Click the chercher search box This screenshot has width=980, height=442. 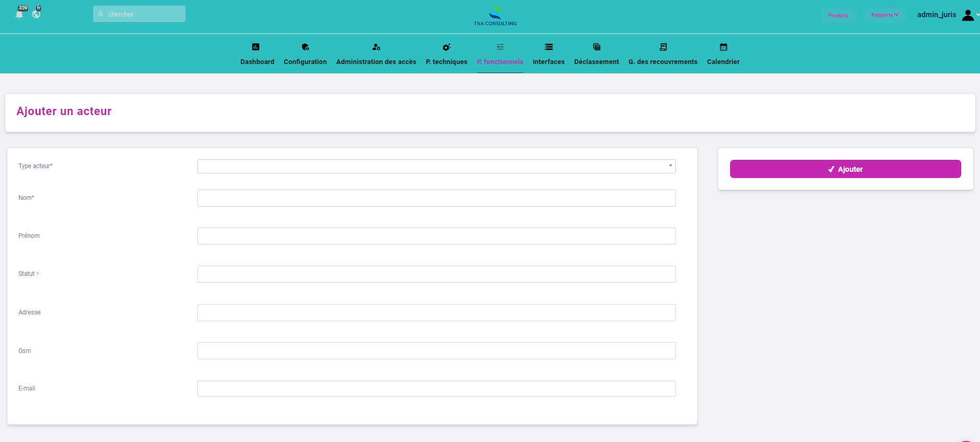coord(139,14)
